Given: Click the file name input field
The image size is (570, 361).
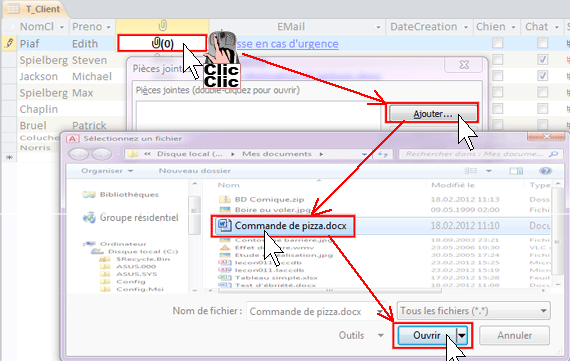Looking at the screenshot, I should click(315, 312).
